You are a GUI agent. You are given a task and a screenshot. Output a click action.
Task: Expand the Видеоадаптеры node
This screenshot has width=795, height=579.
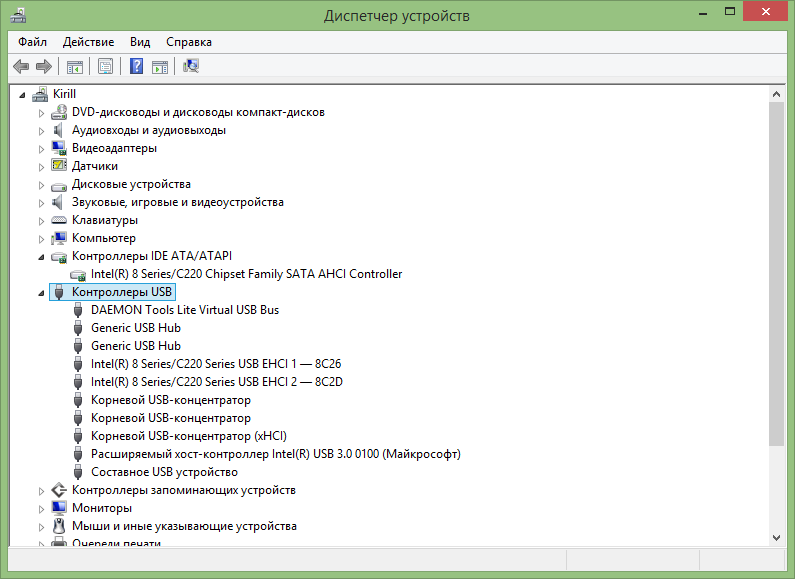click(x=41, y=149)
